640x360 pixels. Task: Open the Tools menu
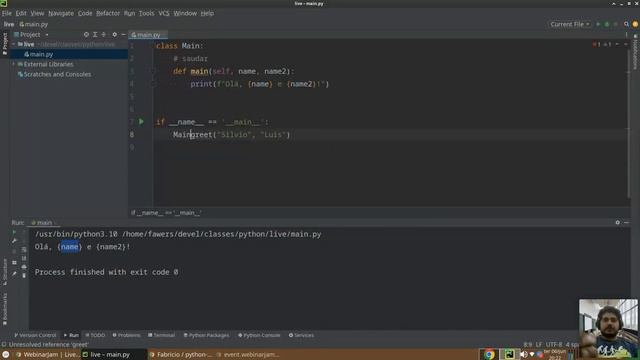click(x=147, y=13)
